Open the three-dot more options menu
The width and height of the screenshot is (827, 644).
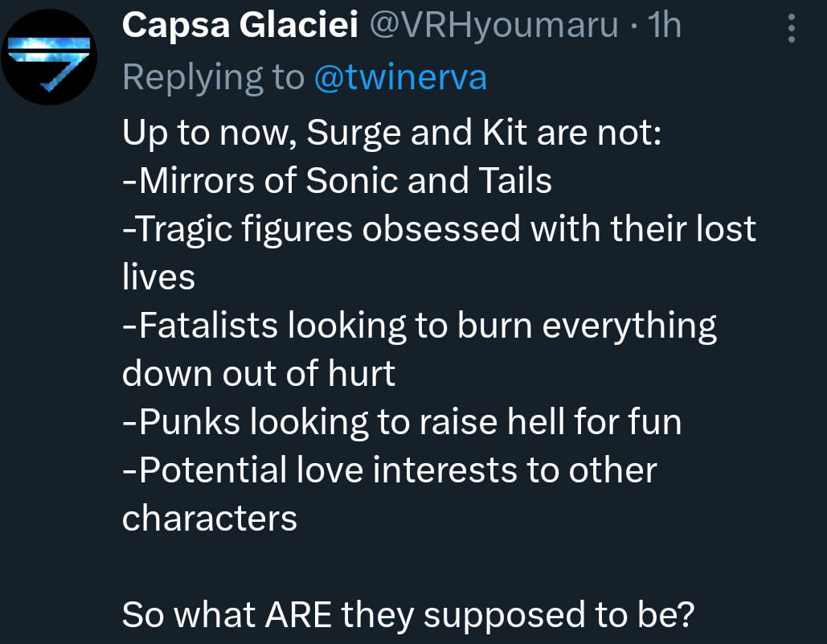tap(791, 28)
